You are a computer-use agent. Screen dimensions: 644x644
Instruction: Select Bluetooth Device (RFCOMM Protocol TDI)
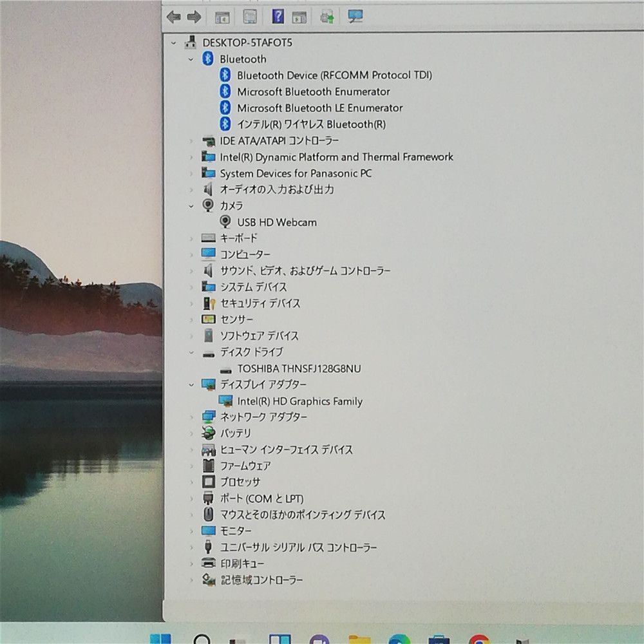(x=334, y=75)
